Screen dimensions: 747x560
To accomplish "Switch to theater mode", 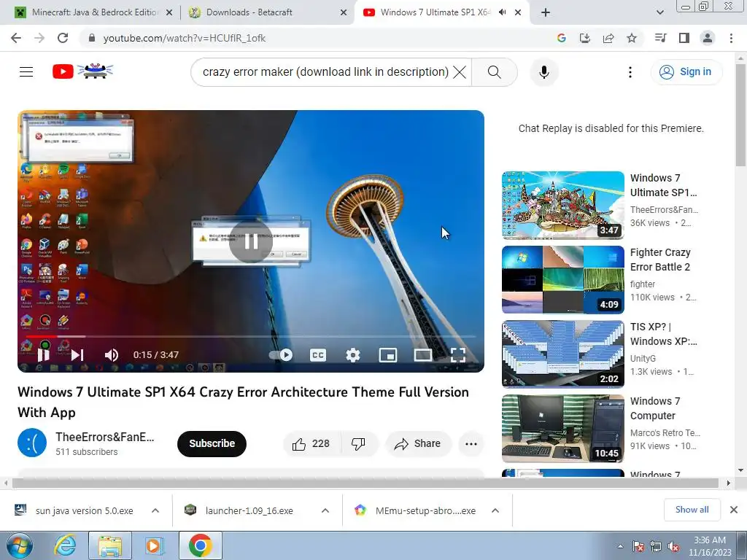I will (x=423, y=355).
